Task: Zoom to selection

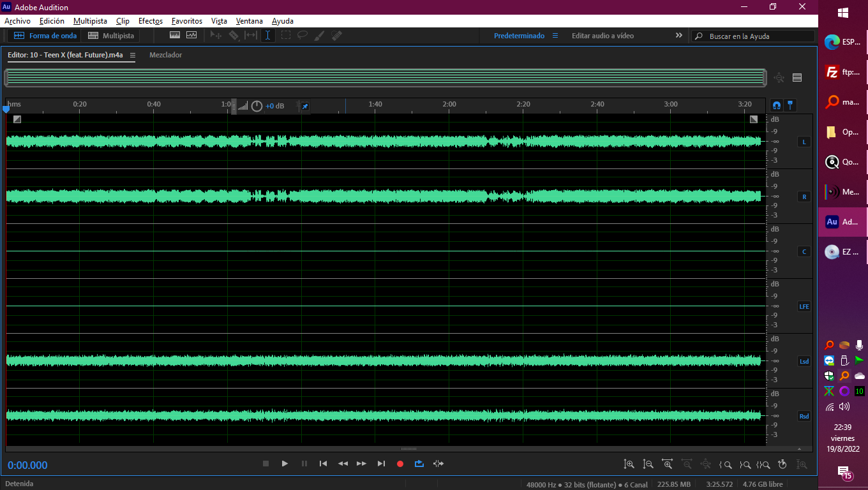Action: pyautogui.click(x=763, y=464)
